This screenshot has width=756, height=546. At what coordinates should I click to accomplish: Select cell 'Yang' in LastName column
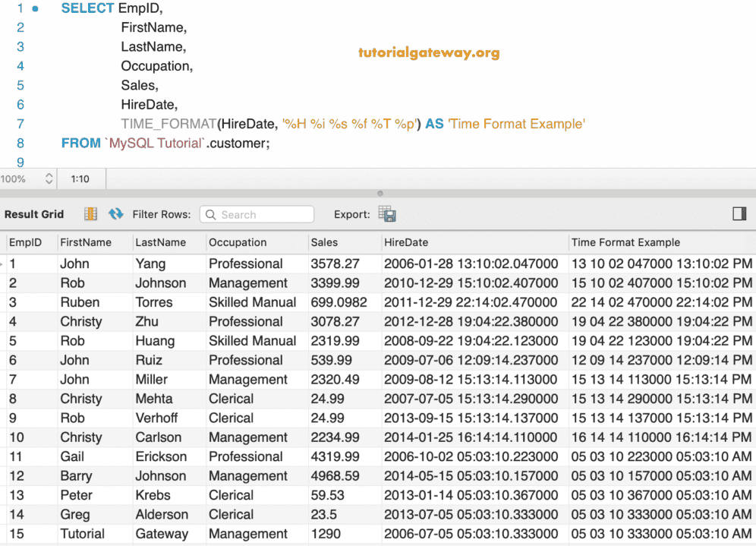coord(150,264)
